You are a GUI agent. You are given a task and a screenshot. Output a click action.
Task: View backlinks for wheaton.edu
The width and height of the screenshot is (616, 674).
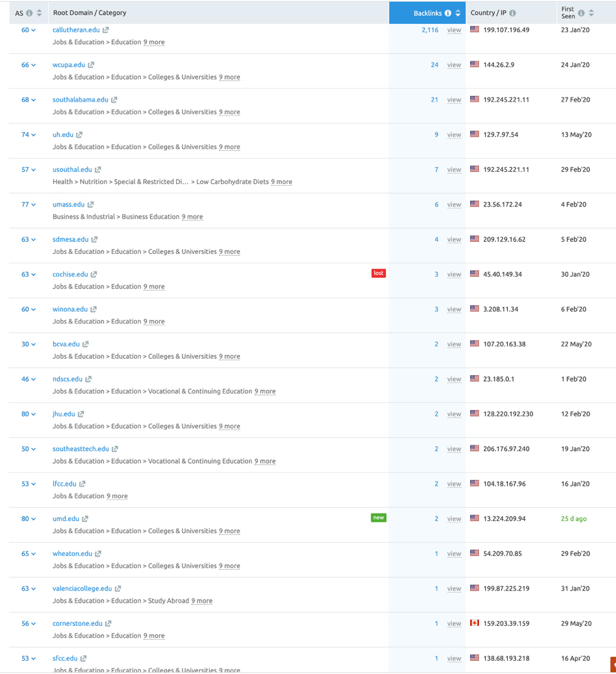click(x=454, y=553)
